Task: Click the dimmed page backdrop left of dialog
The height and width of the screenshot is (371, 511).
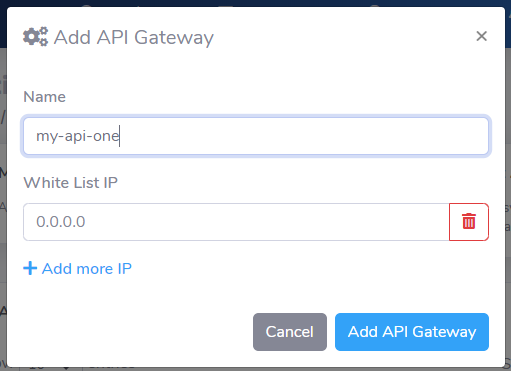Action: coord(3,200)
